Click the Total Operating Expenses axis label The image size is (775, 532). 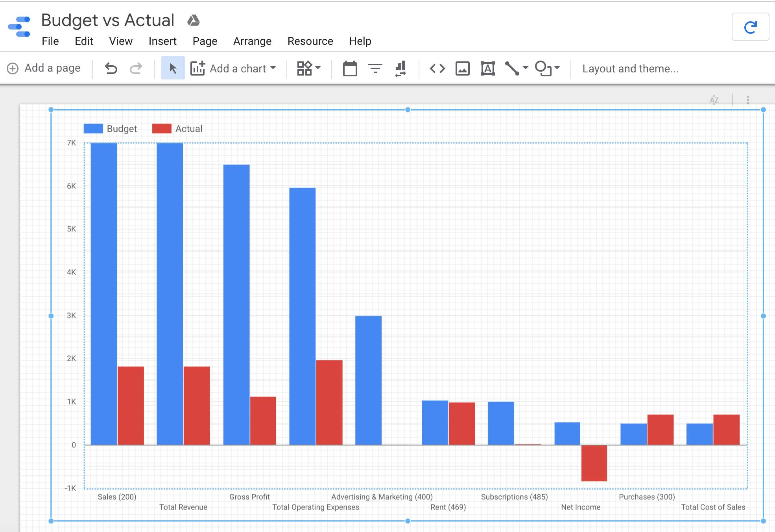[316, 507]
